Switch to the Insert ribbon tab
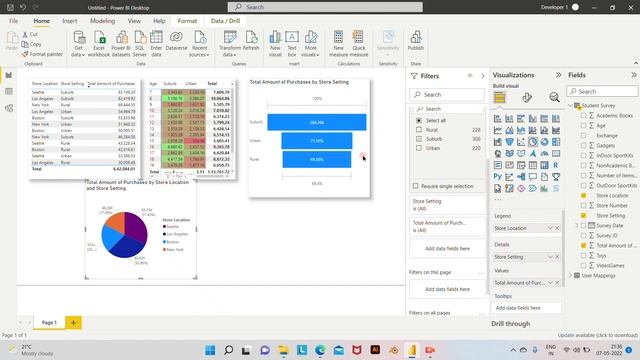This screenshot has width=640, height=360. point(70,21)
